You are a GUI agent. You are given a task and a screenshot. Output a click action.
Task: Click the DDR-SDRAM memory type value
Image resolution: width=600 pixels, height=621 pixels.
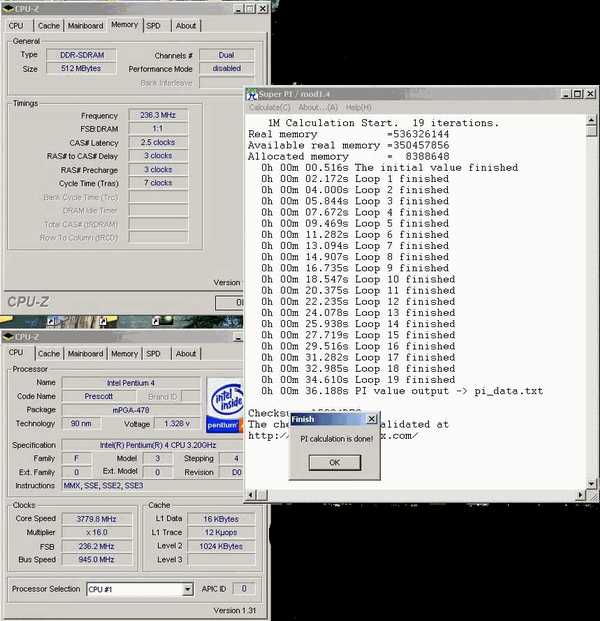82,55
